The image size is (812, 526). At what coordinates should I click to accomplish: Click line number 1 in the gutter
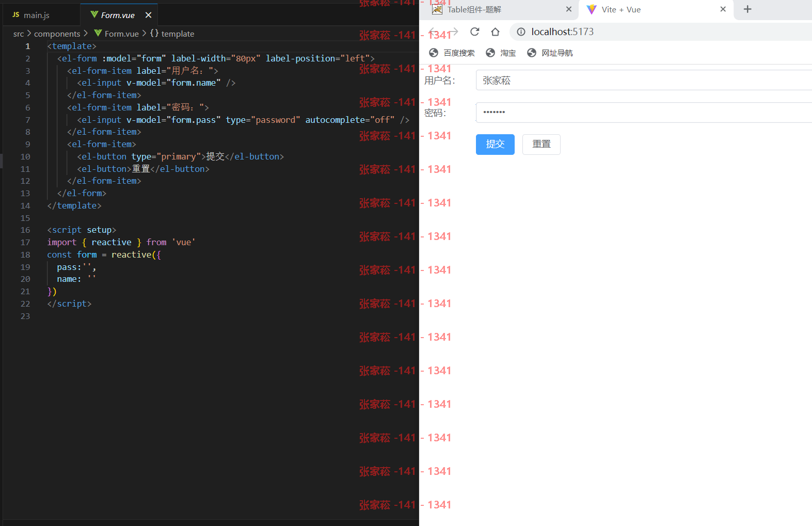point(27,46)
